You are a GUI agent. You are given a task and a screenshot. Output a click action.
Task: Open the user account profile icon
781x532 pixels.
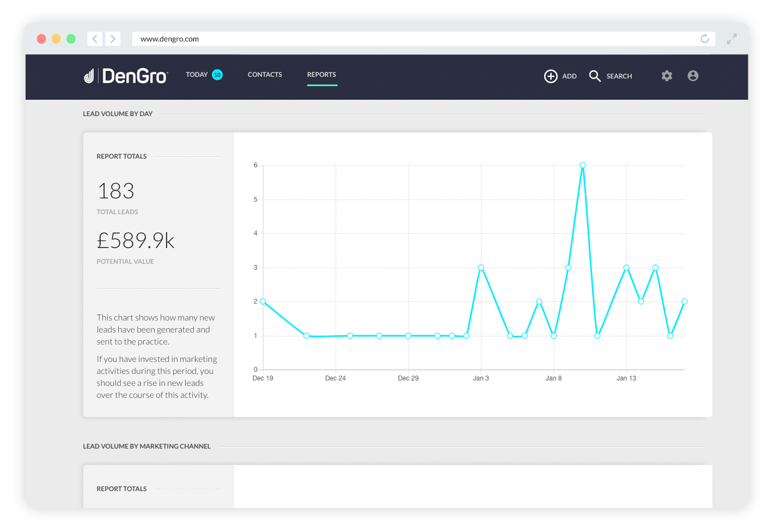tap(693, 76)
